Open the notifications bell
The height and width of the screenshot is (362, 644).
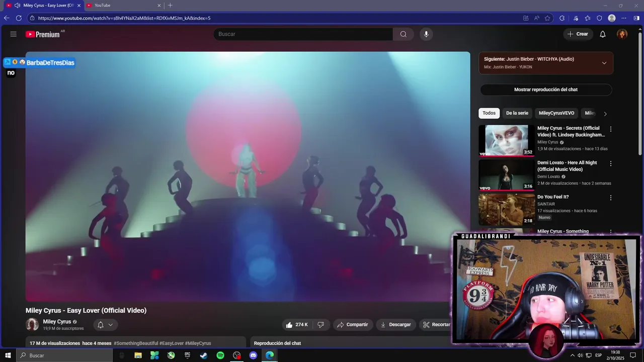(x=603, y=34)
